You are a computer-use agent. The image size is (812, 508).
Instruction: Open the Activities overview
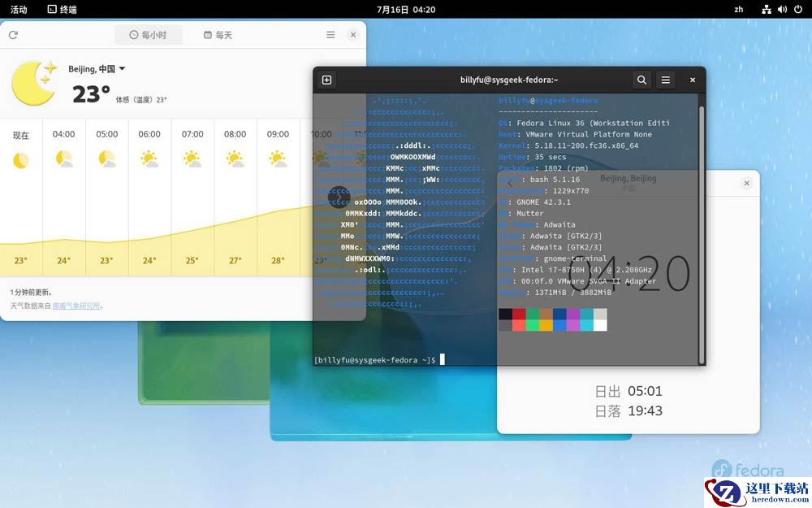tap(19, 9)
